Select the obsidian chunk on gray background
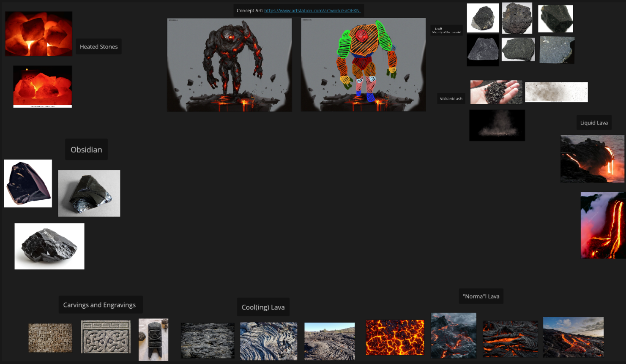The width and height of the screenshot is (626, 364). tap(89, 193)
